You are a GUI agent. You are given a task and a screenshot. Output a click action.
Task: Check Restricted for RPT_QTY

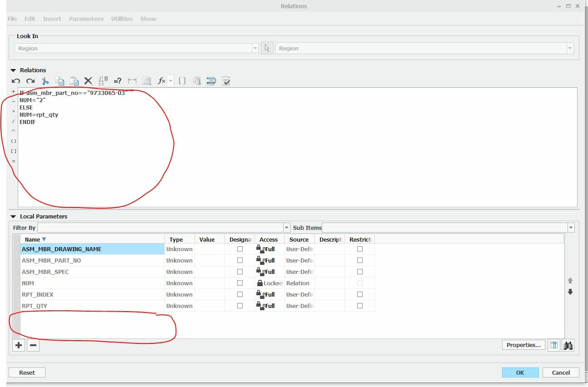click(360, 306)
